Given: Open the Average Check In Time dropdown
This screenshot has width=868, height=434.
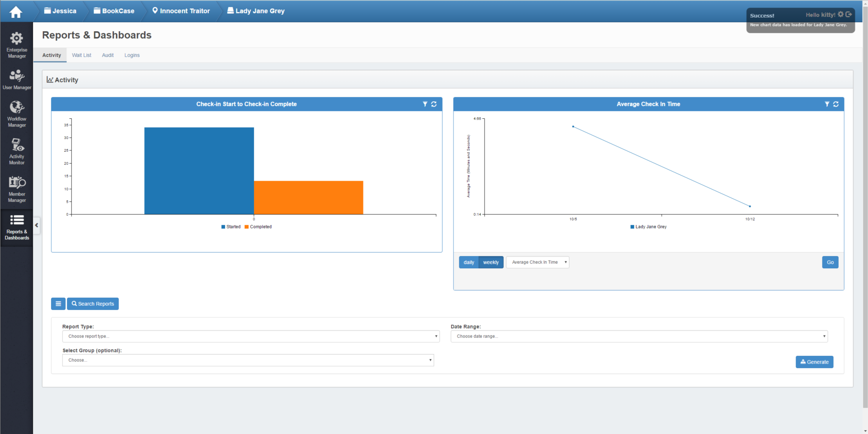Looking at the screenshot, I should (538, 262).
